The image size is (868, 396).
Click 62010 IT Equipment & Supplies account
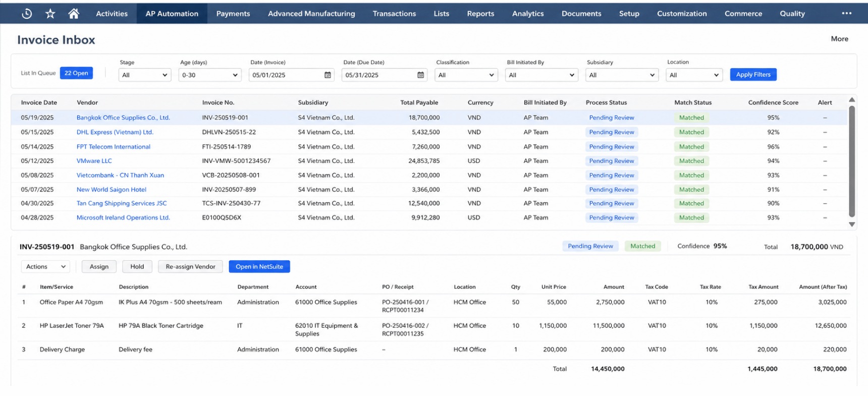coord(327,330)
